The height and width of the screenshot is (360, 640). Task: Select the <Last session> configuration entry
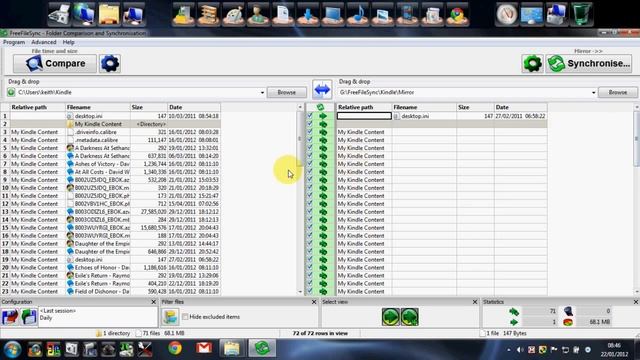58,311
